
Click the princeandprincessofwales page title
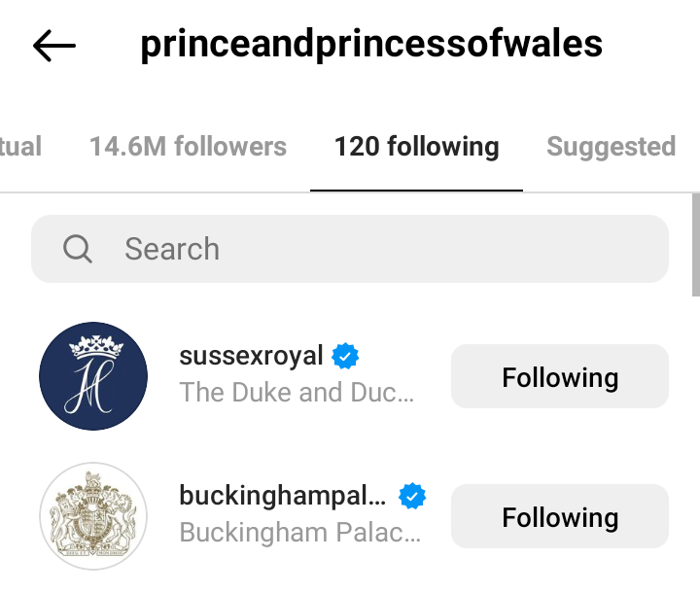[371, 45]
